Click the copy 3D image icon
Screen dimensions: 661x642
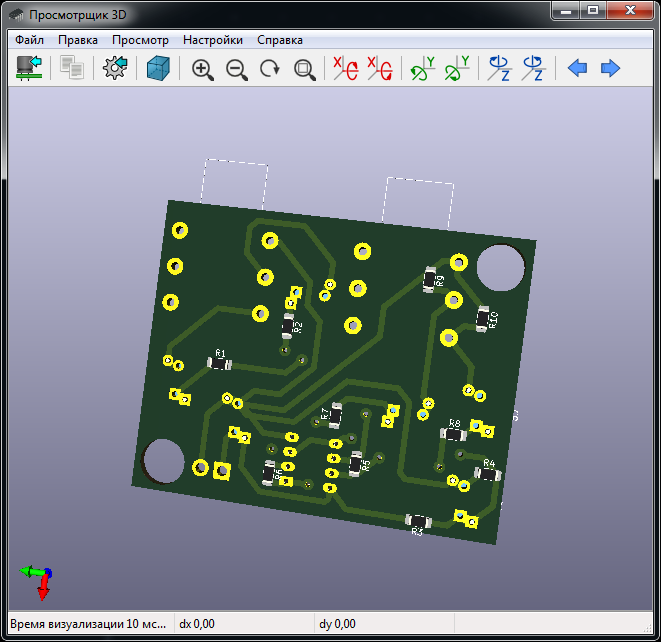pyautogui.click(x=71, y=69)
